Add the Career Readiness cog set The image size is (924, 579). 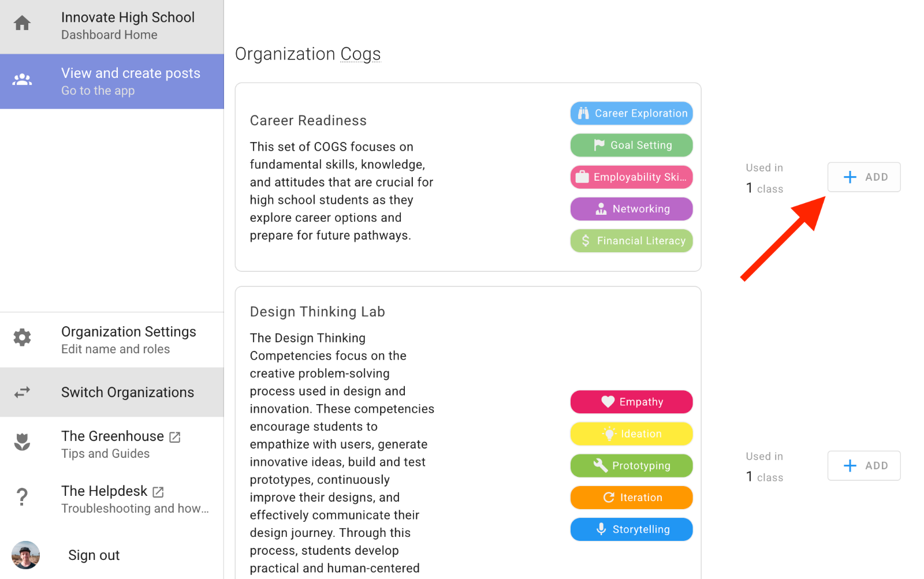[x=863, y=177]
